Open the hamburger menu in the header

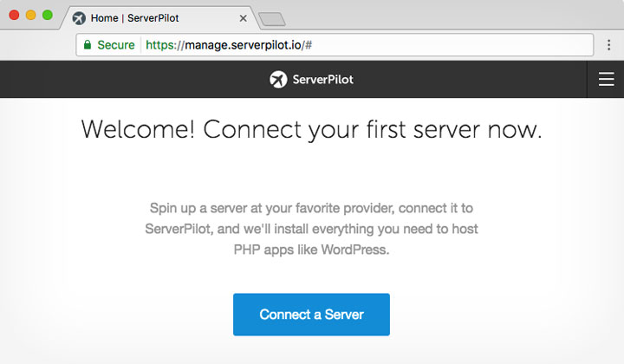coord(606,79)
